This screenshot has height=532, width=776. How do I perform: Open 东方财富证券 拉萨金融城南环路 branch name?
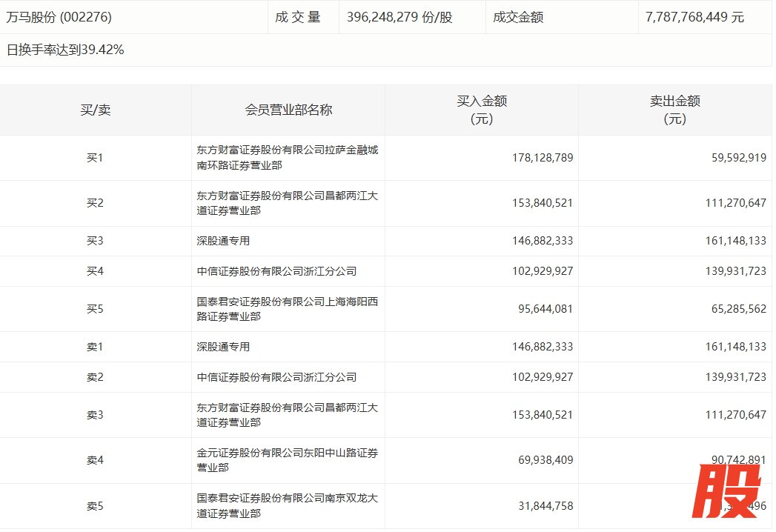tap(287, 158)
